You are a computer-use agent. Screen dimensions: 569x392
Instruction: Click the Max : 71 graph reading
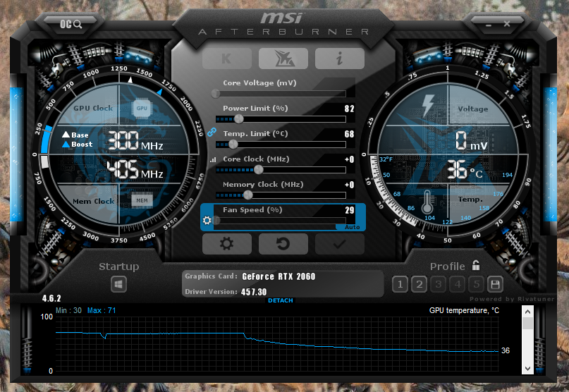tap(102, 310)
